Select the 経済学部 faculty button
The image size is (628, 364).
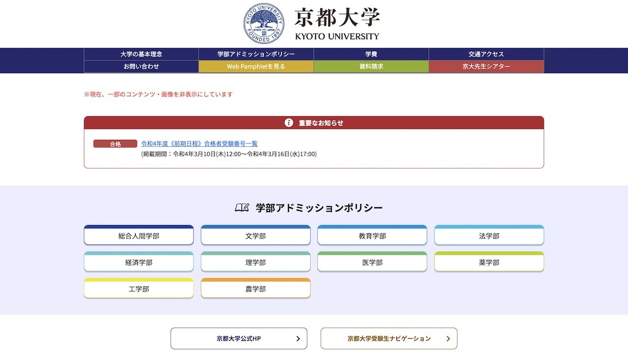[139, 261]
